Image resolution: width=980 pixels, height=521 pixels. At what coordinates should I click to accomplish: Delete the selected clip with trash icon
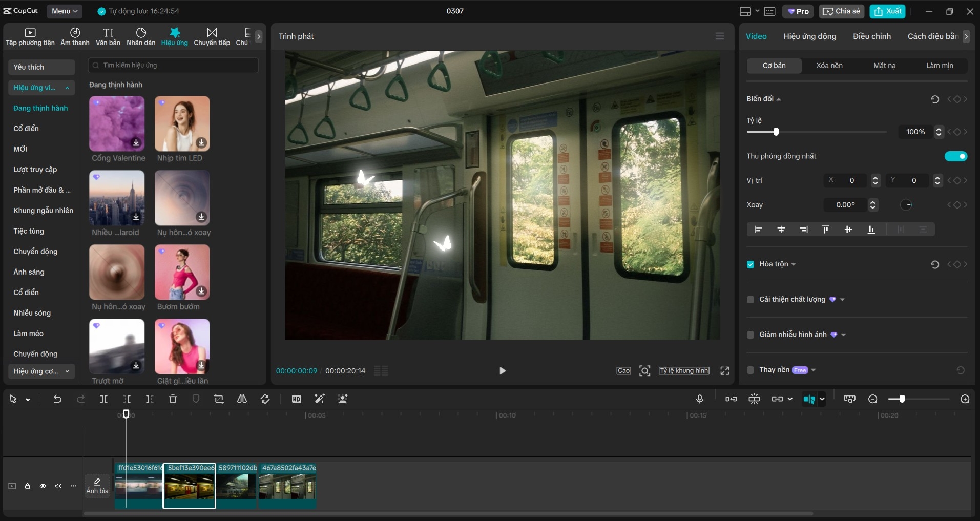(173, 399)
